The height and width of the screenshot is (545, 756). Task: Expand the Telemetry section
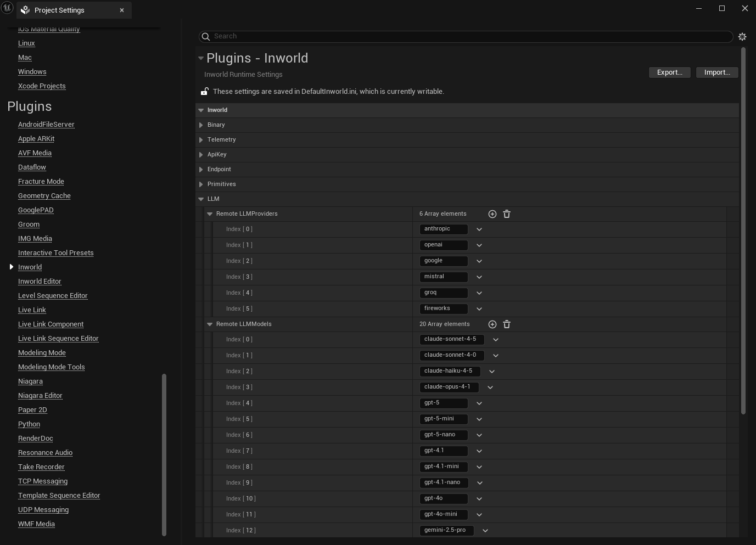[201, 140]
